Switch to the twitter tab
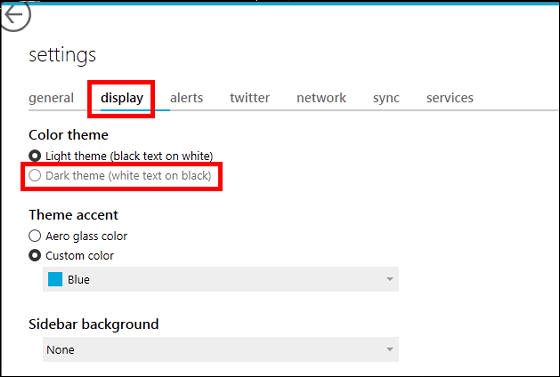560x377 pixels. pos(250,97)
